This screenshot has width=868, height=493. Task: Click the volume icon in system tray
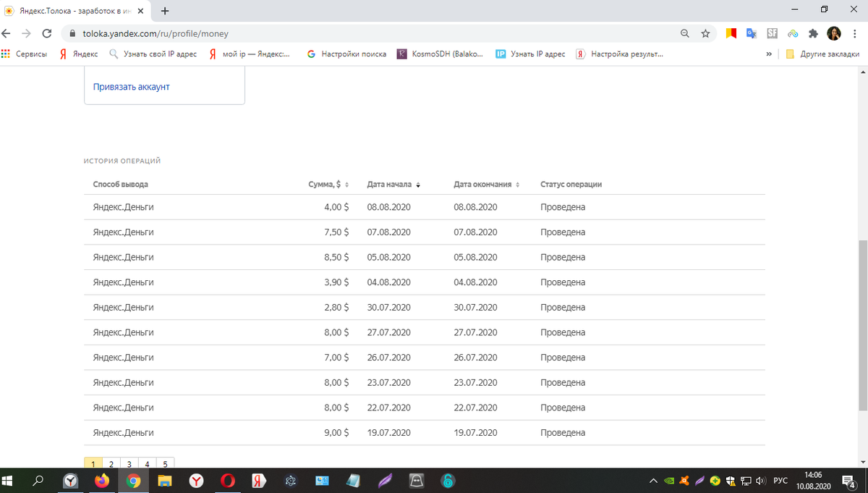(760, 480)
